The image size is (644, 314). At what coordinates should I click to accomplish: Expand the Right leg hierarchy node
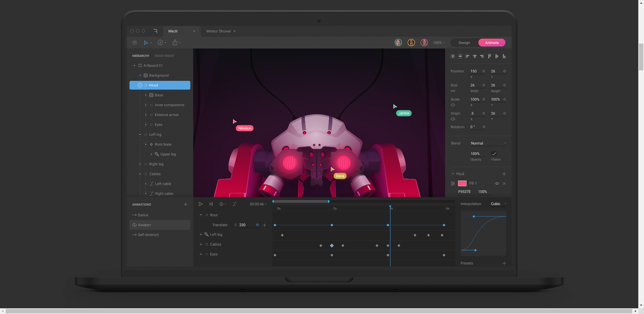[140, 164]
